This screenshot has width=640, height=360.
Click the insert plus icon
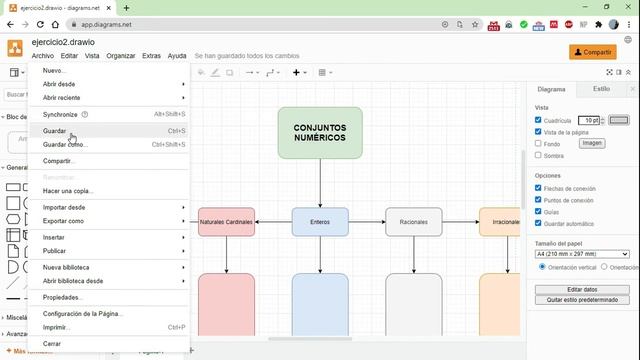pos(299,73)
